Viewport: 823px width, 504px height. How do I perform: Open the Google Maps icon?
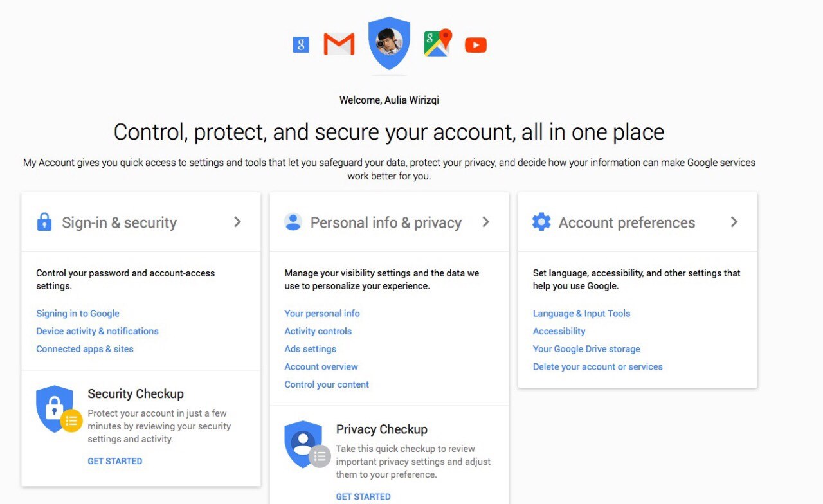(x=438, y=43)
